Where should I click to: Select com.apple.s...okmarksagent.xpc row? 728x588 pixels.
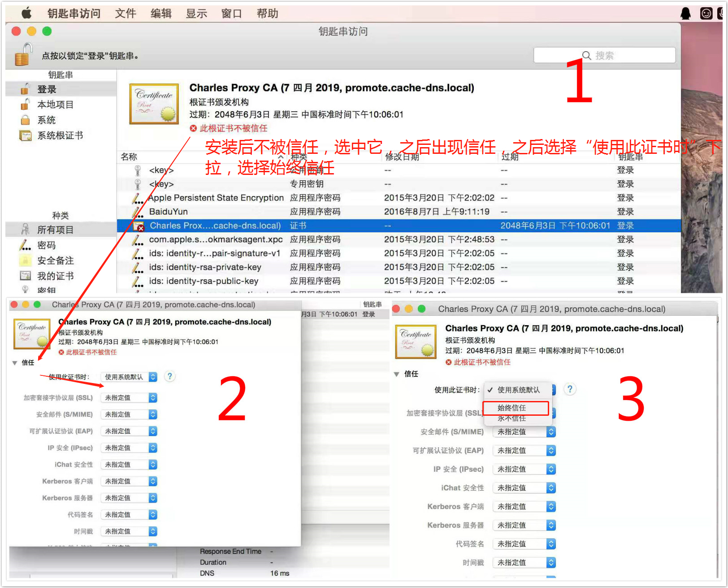pyautogui.click(x=399, y=240)
